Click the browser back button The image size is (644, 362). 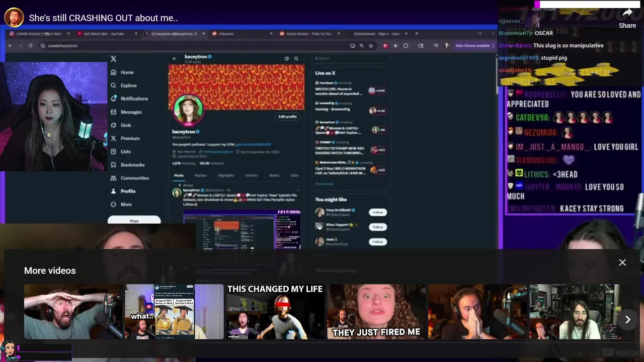point(10,46)
